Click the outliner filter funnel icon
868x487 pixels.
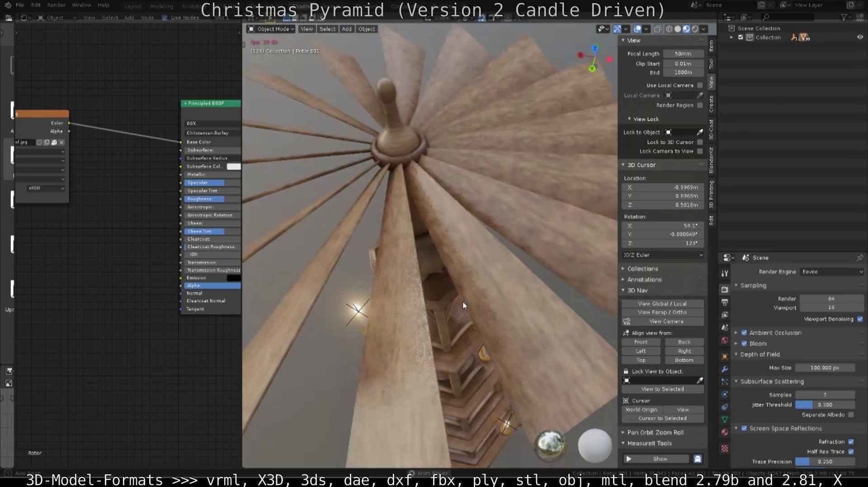[844, 17]
